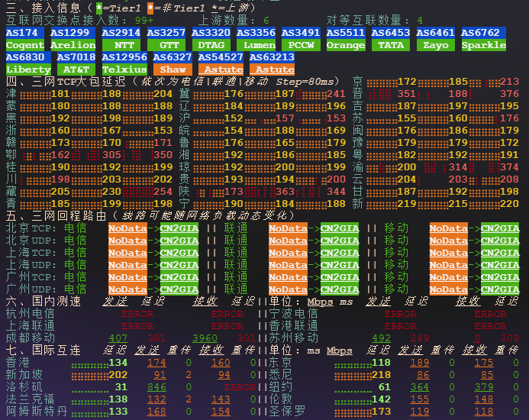Image resolution: width=529 pixels, height=420 pixels.
Task: Click the 上游数量 value 6
Action: [266, 21]
